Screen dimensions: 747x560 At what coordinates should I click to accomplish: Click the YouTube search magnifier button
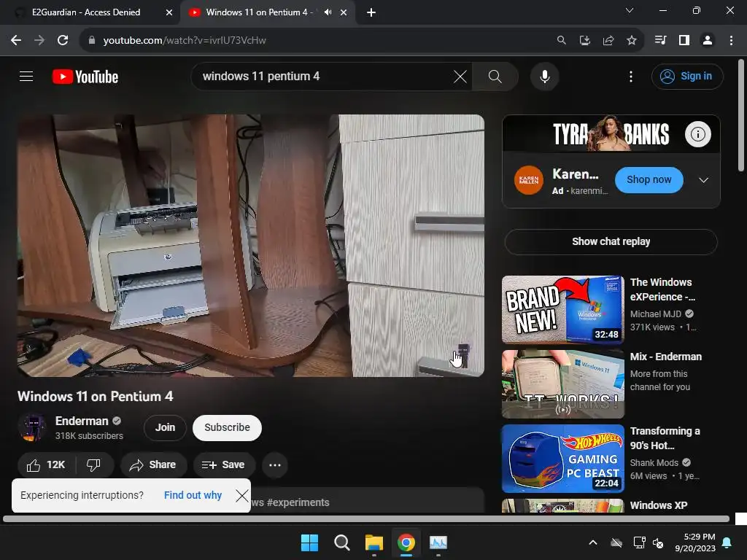coord(495,76)
